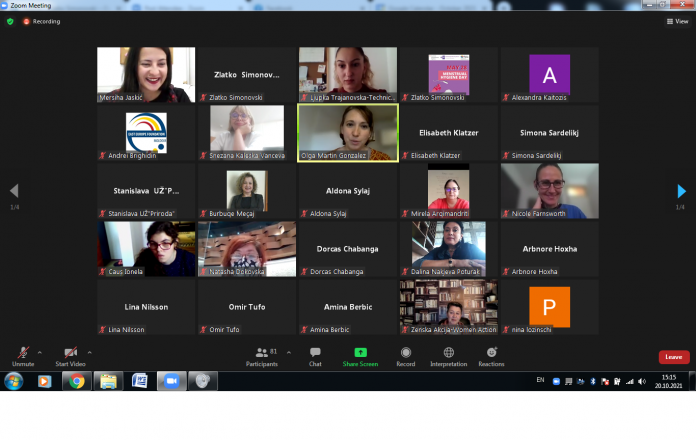Image resolution: width=696 pixels, height=440 pixels.
Task: Open the Reactions menu
Action: (491, 356)
